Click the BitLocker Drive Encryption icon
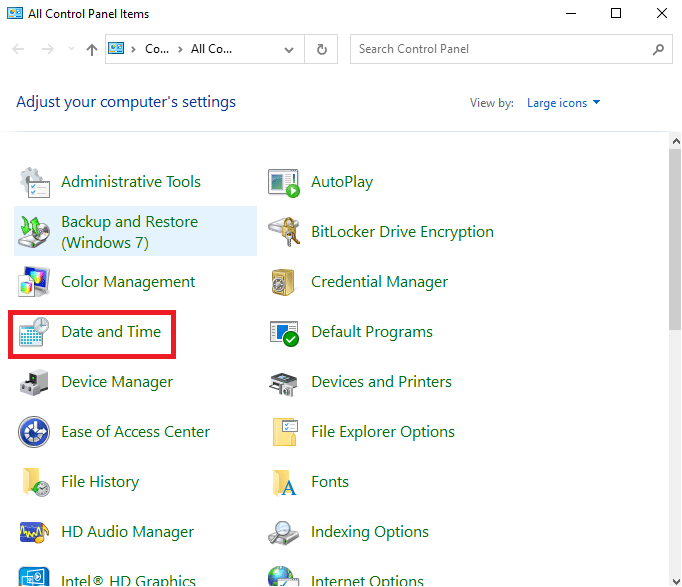Image resolution: width=682 pixels, height=587 pixels. (285, 232)
